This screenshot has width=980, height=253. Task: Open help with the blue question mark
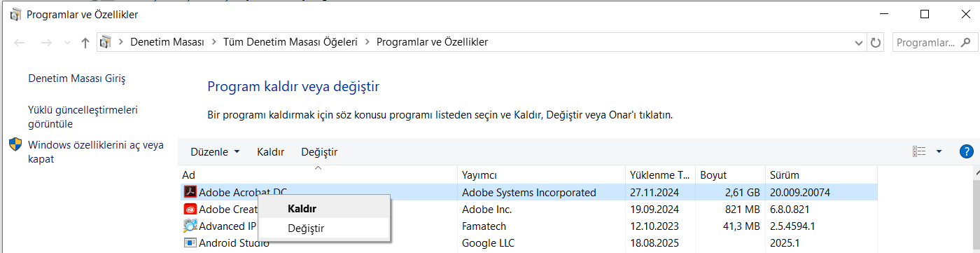tap(967, 151)
